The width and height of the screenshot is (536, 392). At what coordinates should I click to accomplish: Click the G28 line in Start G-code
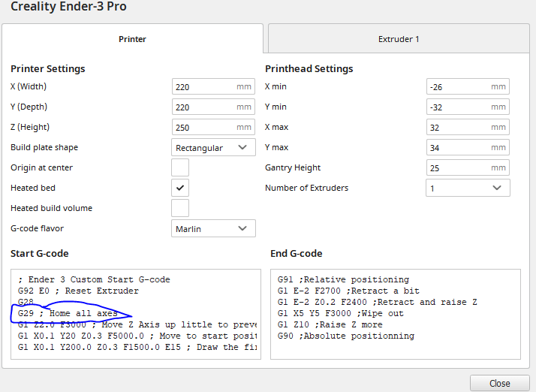[x=26, y=302]
